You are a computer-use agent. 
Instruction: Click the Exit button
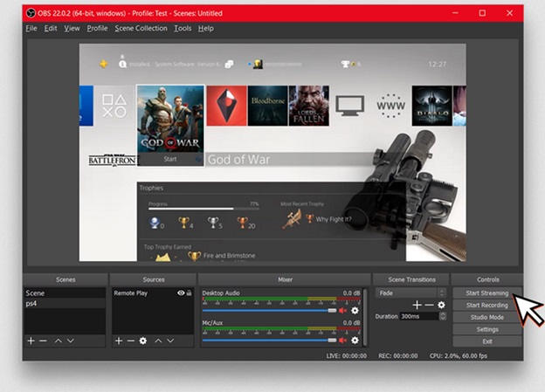pos(487,341)
